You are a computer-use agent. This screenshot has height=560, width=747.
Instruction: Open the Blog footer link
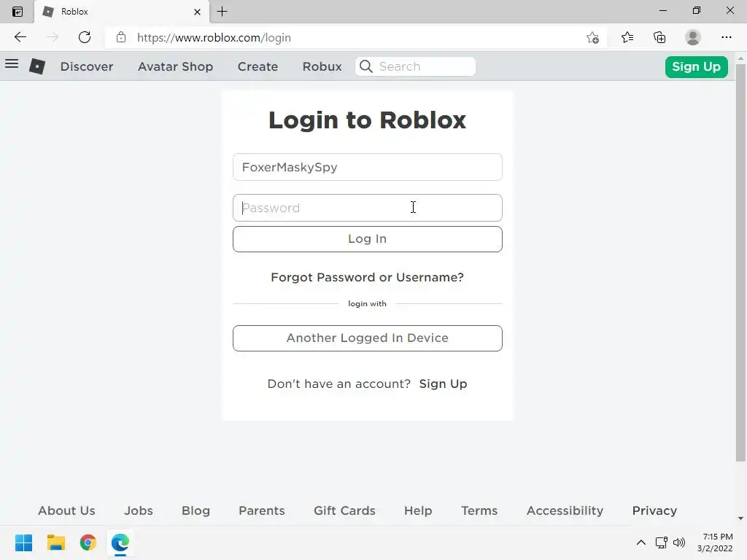point(196,510)
